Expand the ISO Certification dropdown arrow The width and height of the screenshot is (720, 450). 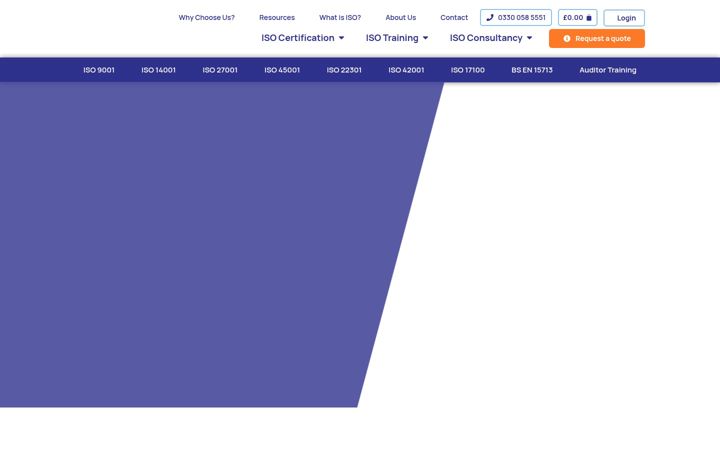[341, 38]
